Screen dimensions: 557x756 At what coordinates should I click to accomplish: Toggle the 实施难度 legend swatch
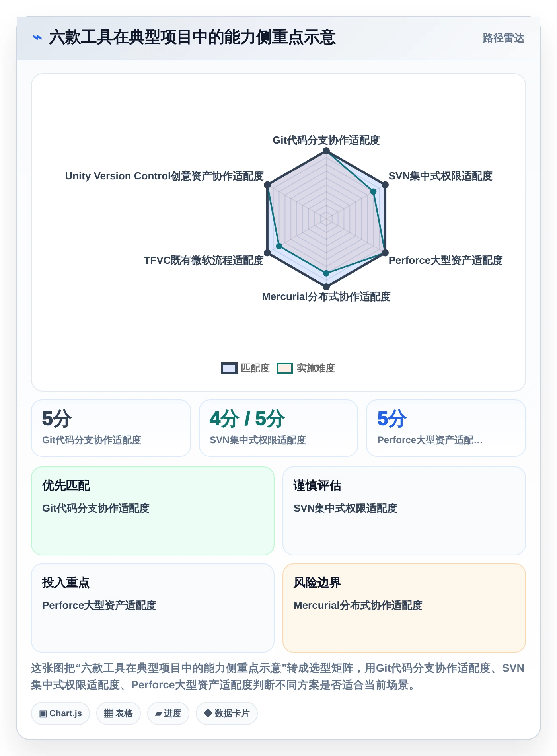pos(285,368)
